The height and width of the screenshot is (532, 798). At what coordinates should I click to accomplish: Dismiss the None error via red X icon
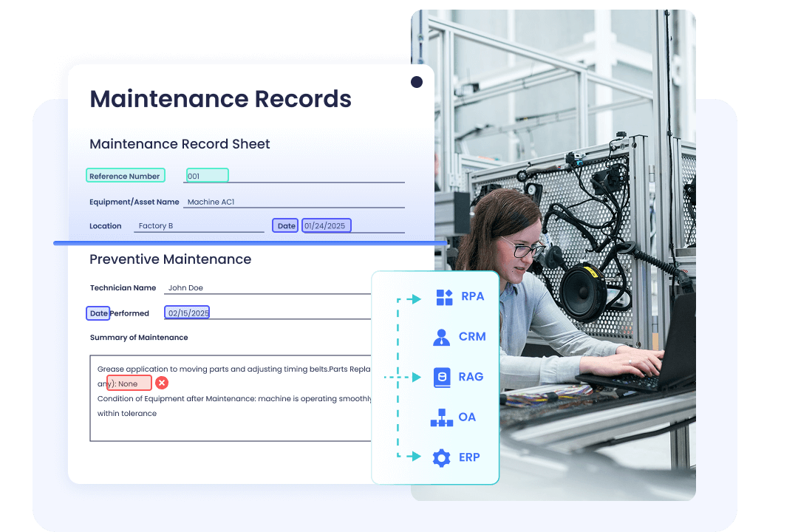tap(162, 383)
